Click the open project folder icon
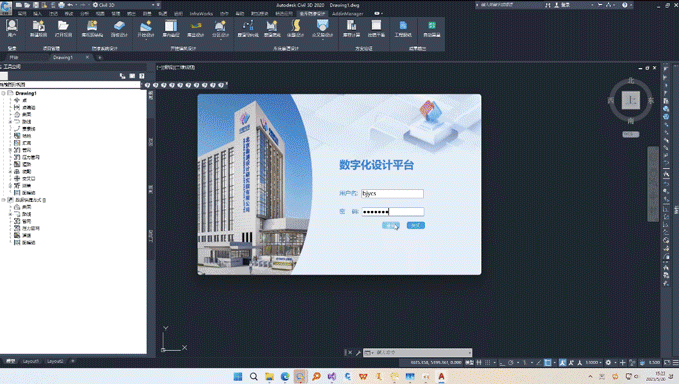Image resolution: width=679 pixels, height=384 pixels. (x=63, y=29)
